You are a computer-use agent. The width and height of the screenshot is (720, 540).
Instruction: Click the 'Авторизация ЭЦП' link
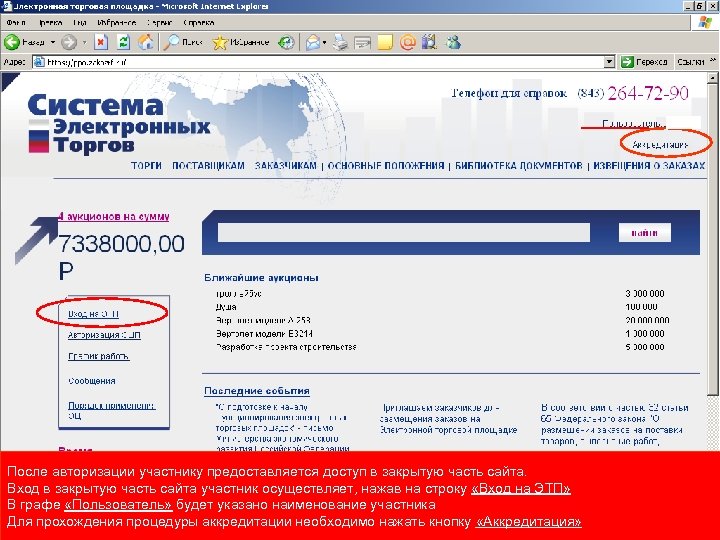[x=104, y=335]
